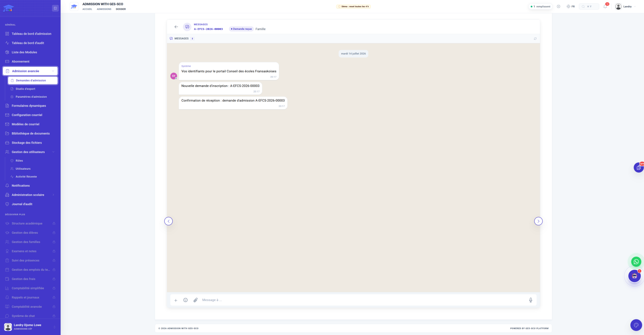Click locked Comptabilité simplifiée item

click(30, 288)
